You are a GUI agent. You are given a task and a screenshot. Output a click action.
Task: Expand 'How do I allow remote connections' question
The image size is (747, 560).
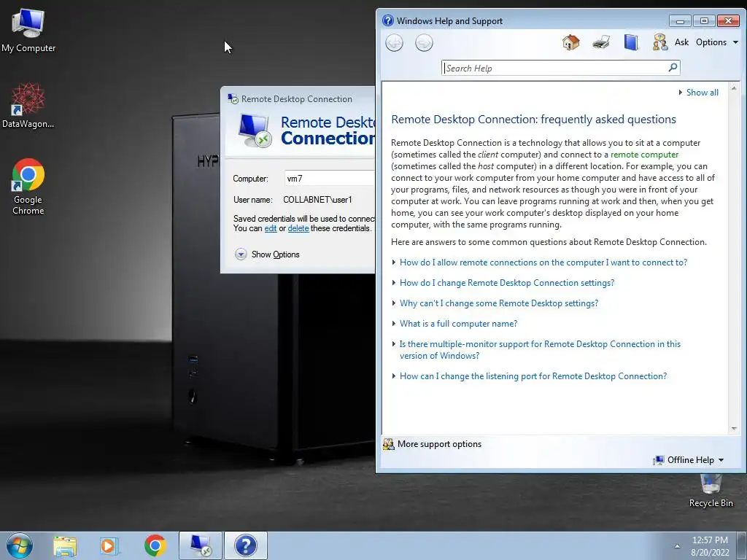coord(543,262)
